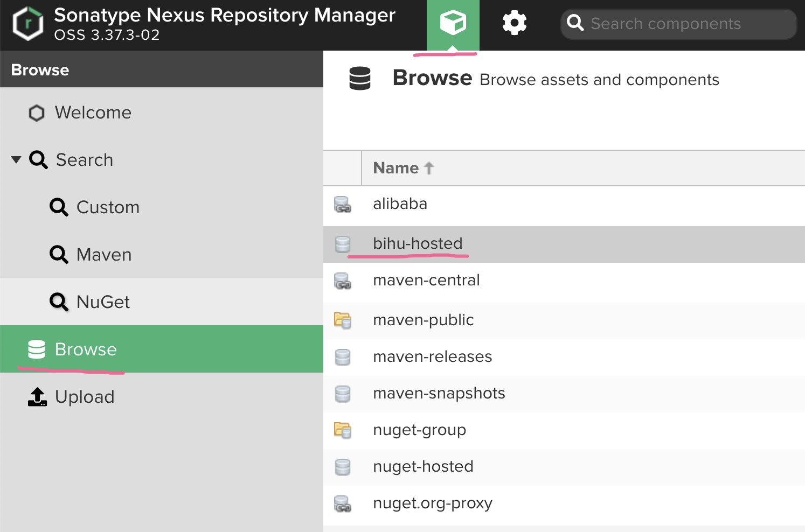
Task: Select Browse in the sidebar
Action: pos(162,349)
